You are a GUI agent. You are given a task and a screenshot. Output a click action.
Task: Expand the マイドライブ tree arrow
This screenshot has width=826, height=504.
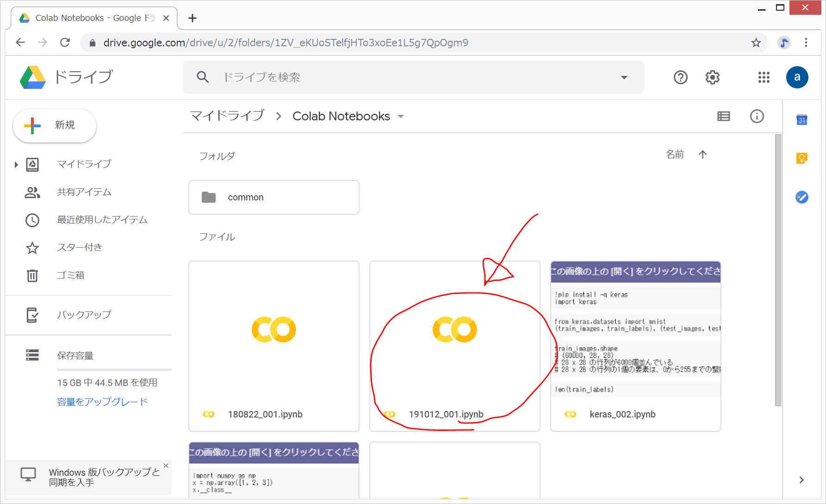pos(16,164)
